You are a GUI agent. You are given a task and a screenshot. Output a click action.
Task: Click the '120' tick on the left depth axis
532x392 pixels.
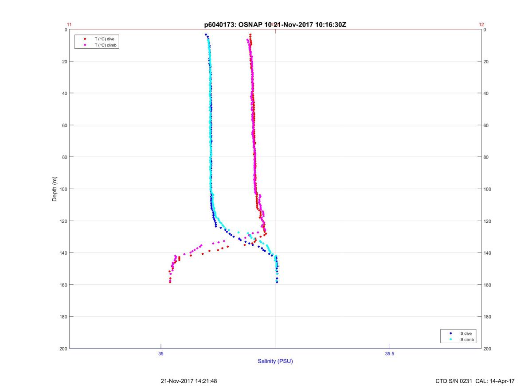(x=63, y=221)
